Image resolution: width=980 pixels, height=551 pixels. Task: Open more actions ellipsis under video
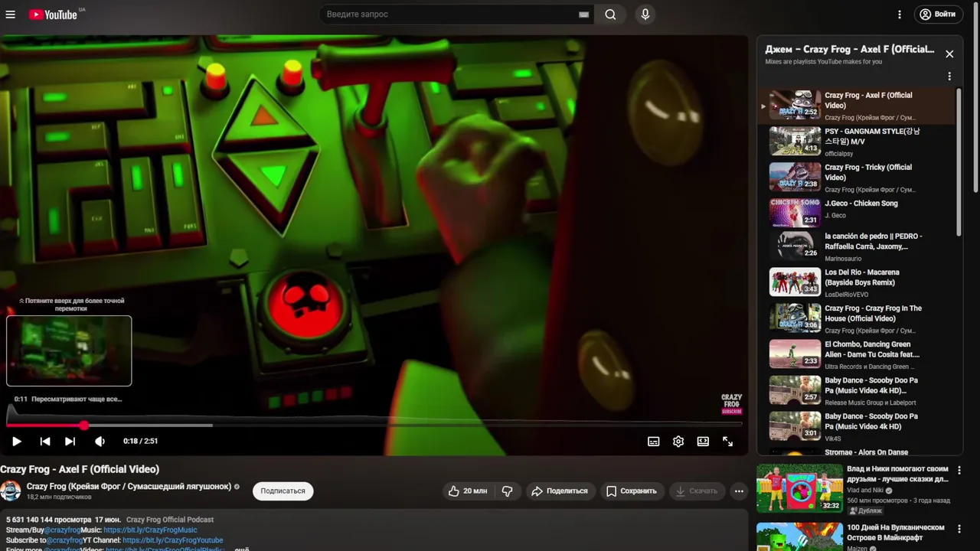[739, 491]
